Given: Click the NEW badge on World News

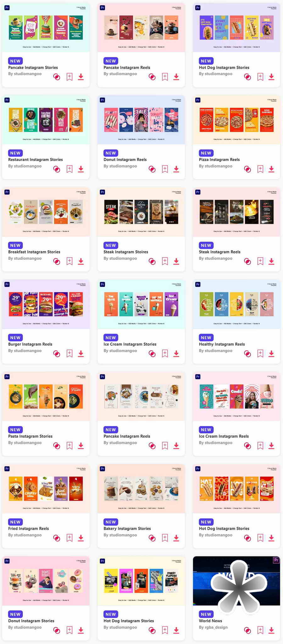Looking at the screenshot, I should [206, 614].
